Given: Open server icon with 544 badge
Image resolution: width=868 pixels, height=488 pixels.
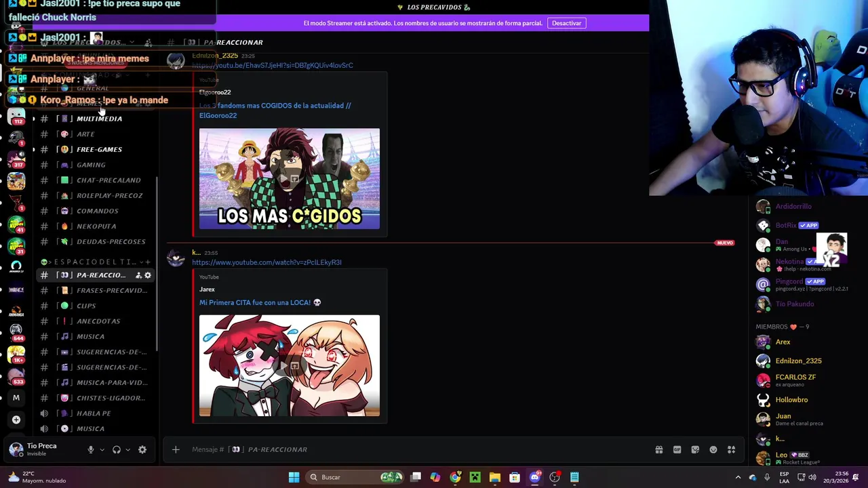Looking at the screenshot, I should click(16, 332).
